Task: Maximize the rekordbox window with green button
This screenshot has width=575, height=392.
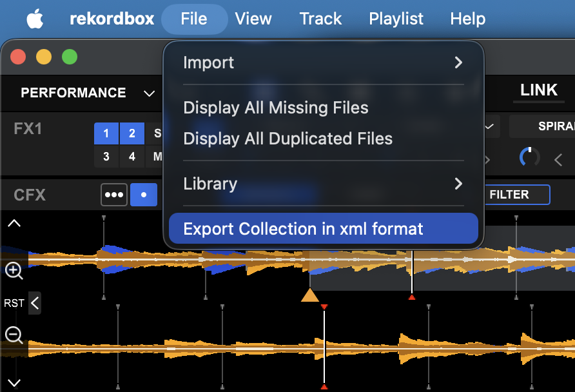Action: click(x=70, y=57)
